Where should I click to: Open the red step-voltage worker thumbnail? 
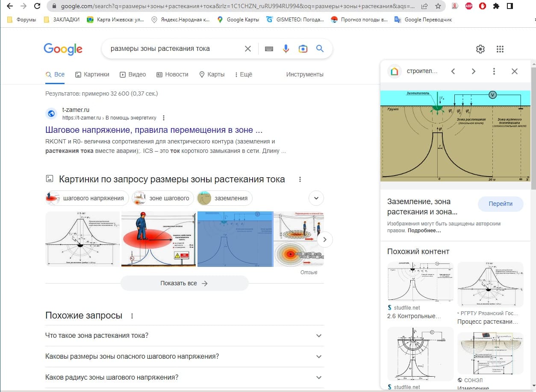coord(159,239)
